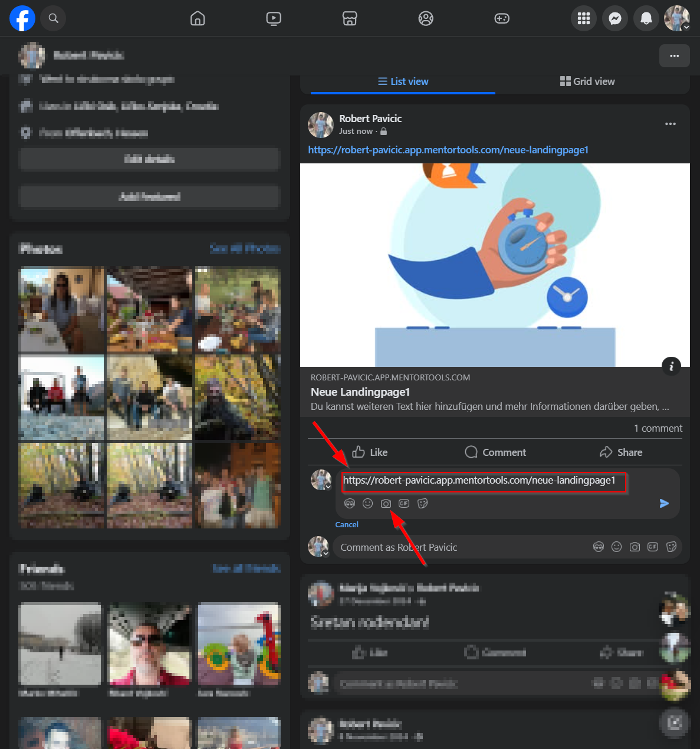
Task: Open the mentortools link in post text
Action: (x=448, y=150)
